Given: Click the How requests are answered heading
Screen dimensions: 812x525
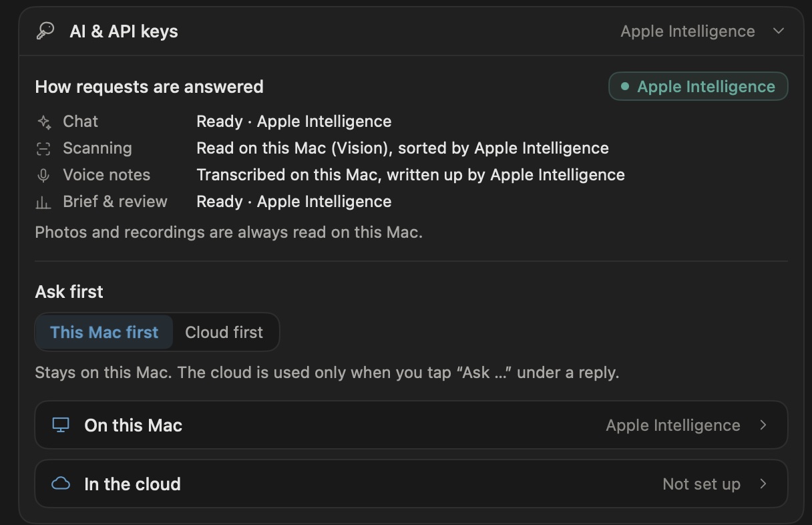Looking at the screenshot, I should pos(150,87).
